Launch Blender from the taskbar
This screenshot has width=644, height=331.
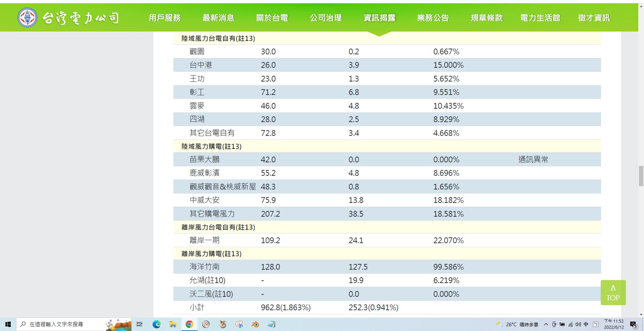click(x=255, y=324)
